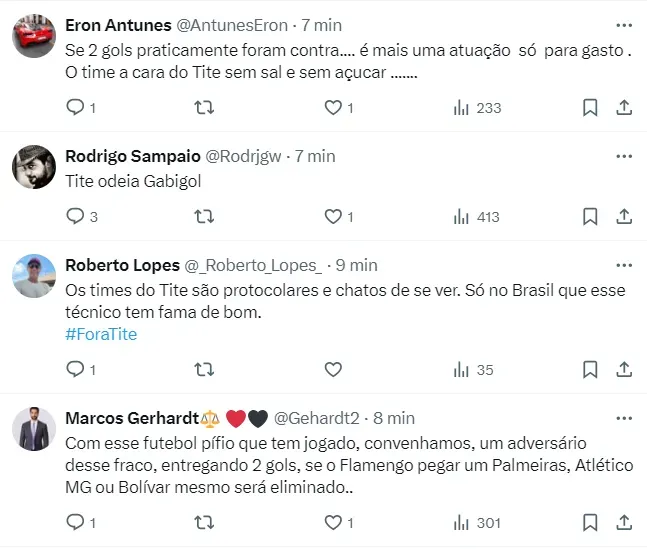The width and height of the screenshot is (647, 549).
Task: Open more options on Eron Antunes' tweet
Action: pyautogui.click(x=624, y=25)
